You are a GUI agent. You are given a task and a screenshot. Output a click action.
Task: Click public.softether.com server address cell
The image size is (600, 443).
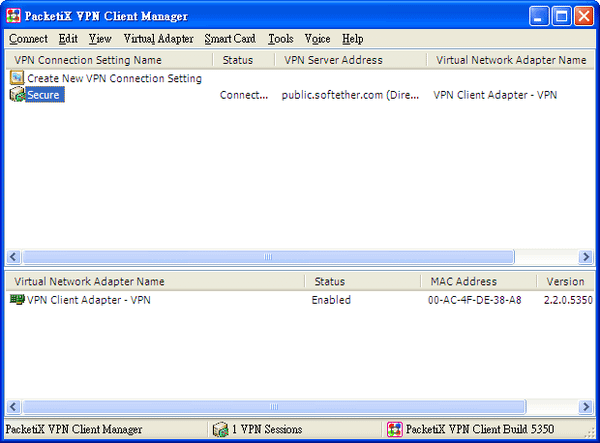(350, 95)
